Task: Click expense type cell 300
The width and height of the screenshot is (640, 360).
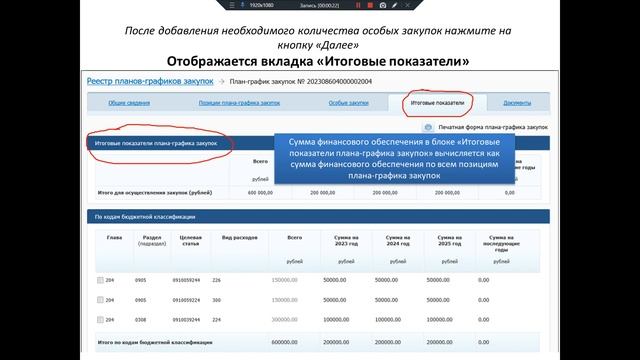Action: coord(216,300)
